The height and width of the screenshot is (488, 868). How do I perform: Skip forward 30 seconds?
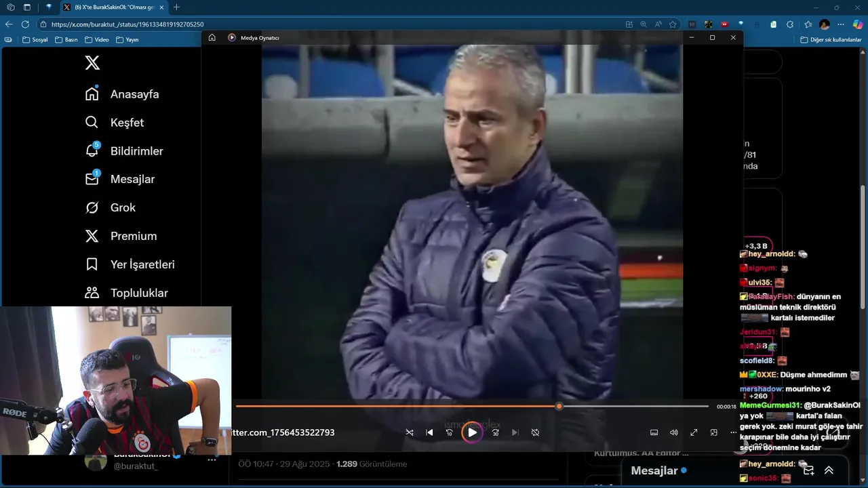coord(496,432)
